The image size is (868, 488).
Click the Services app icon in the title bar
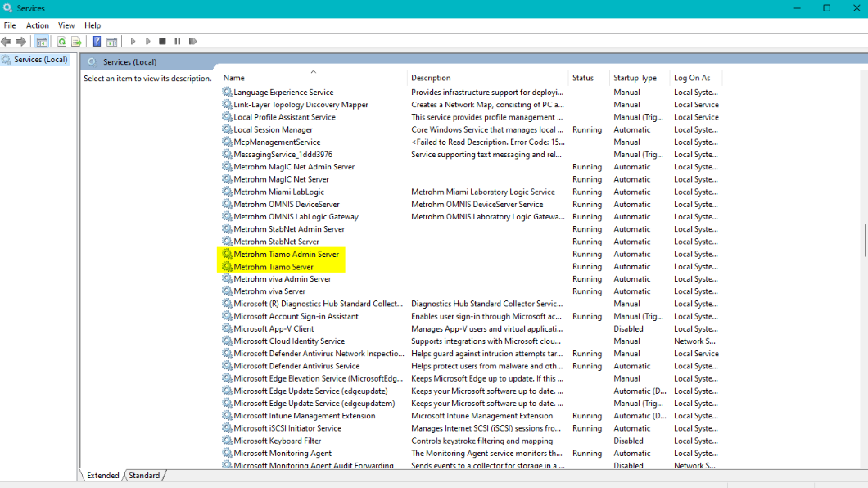click(x=7, y=8)
